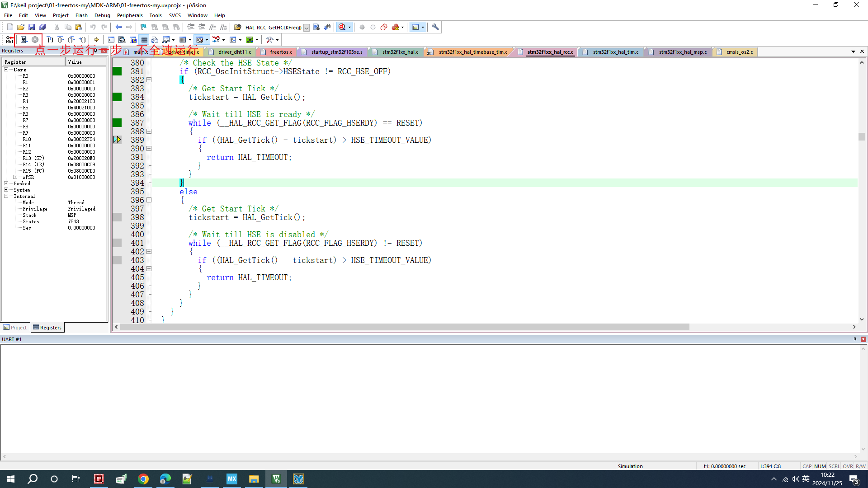Click the RST reset CPU icon
Screen dimensions: 868x488
coord(9,40)
